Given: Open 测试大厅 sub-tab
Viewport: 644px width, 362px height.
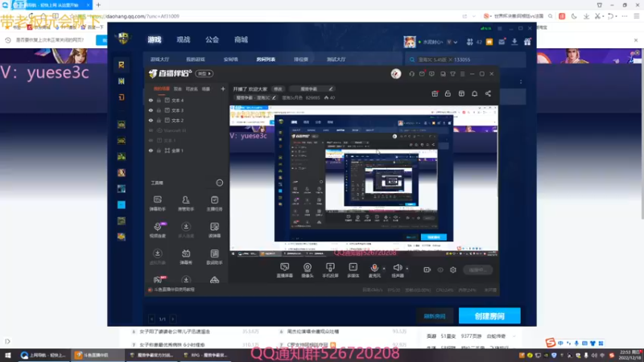Looking at the screenshot, I should [x=336, y=60].
